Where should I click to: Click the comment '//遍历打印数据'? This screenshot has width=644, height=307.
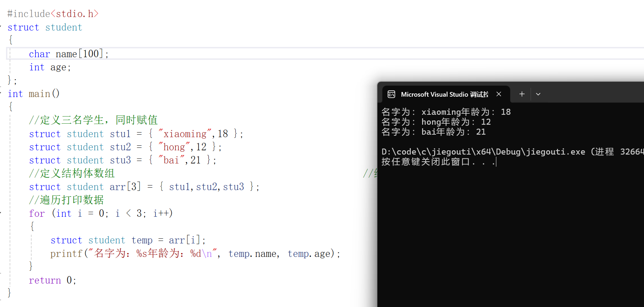[66, 200]
